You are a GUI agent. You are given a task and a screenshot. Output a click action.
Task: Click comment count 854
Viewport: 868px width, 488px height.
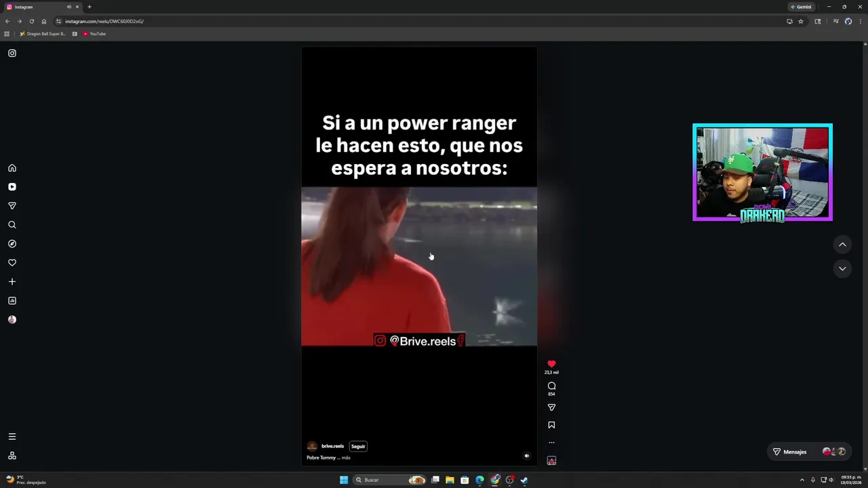point(551,394)
